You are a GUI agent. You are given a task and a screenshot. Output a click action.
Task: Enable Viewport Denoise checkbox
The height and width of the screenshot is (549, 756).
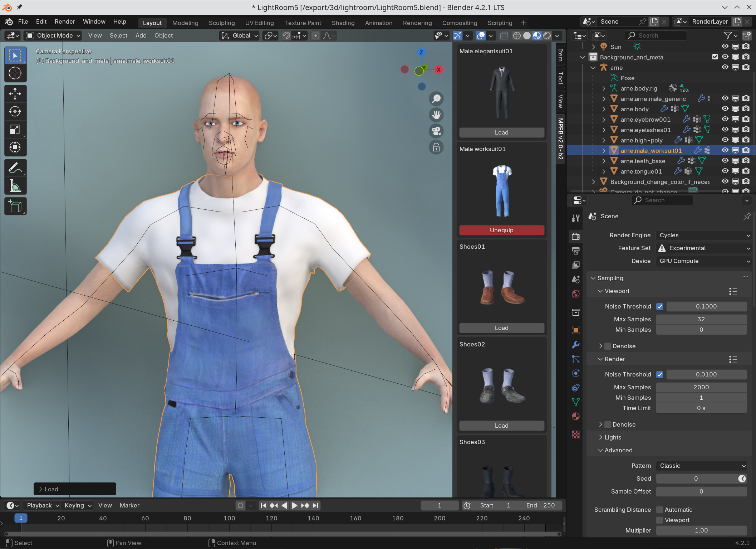pos(608,346)
